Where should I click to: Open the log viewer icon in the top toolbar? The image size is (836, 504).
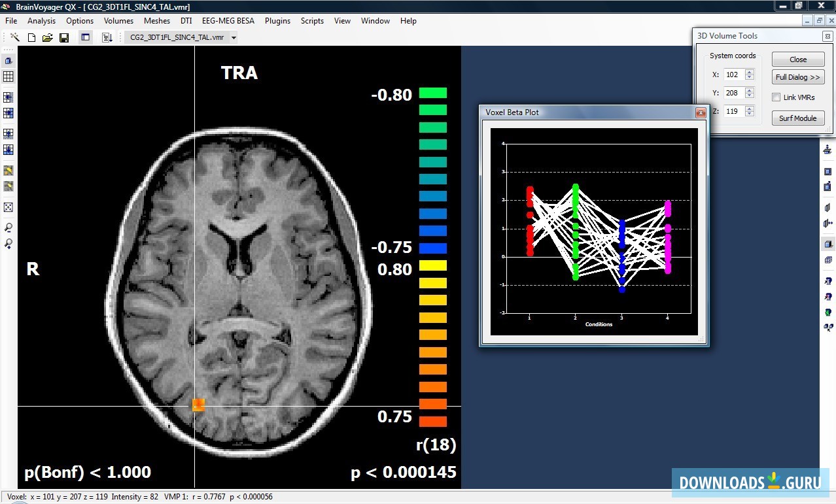pyautogui.click(x=107, y=37)
